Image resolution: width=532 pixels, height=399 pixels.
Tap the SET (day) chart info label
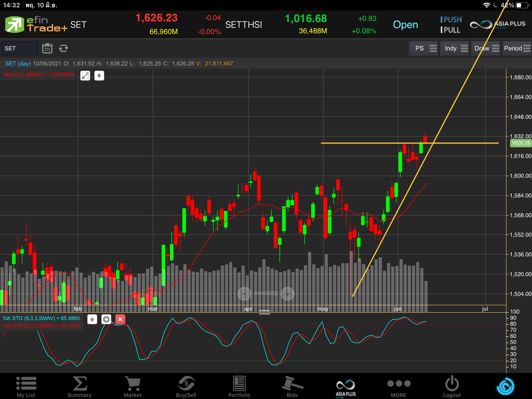pos(18,63)
